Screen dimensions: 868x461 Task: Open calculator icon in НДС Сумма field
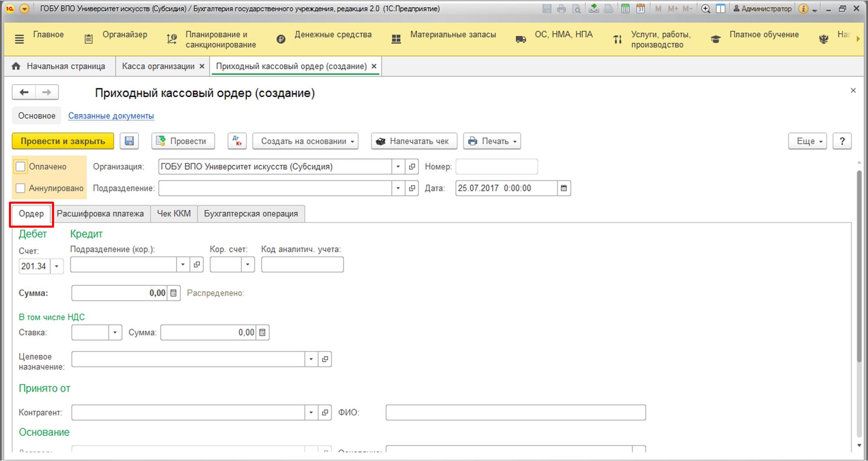point(263,333)
